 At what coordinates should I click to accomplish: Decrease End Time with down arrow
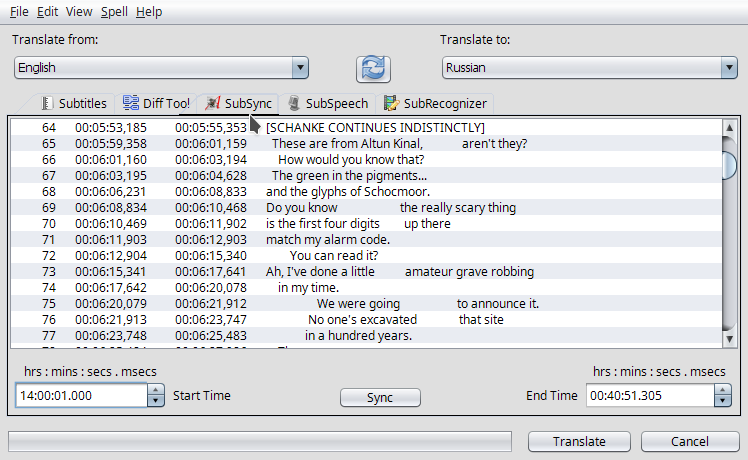point(722,401)
